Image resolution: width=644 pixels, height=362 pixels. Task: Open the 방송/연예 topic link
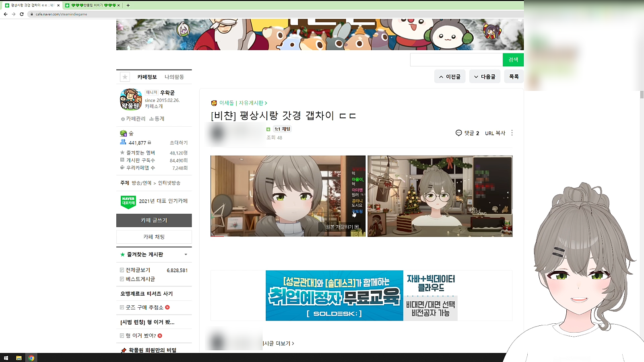coord(142,183)
